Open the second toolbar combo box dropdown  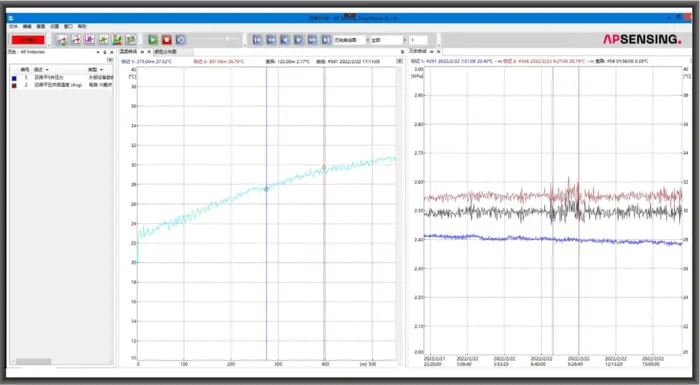point(404,40)
